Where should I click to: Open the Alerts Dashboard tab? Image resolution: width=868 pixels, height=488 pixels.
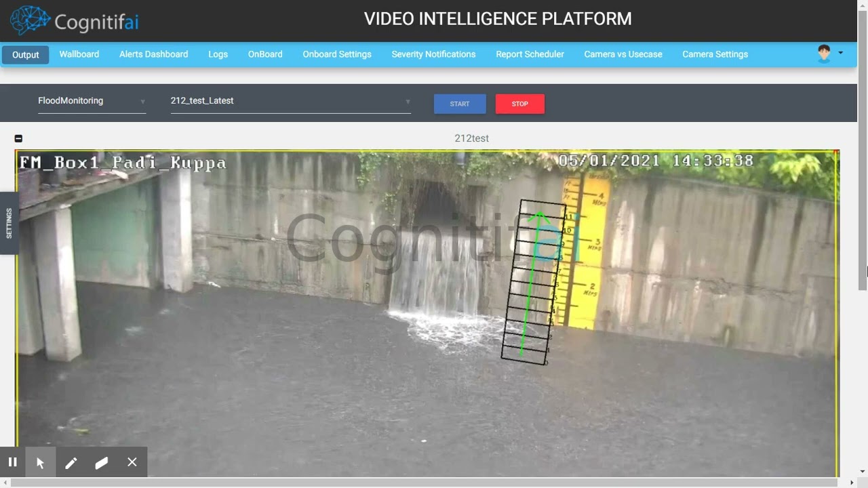(x=154, y=54)
